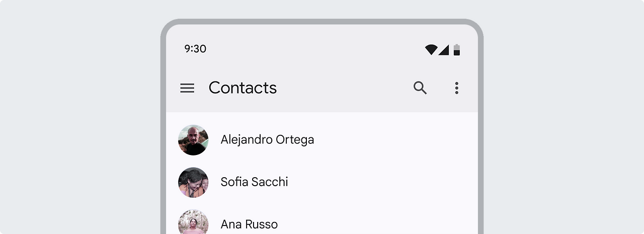Open Sofia Sacchi's avatar photo
Viewport: 644px width, 234px height.
(x=193, y=182)
